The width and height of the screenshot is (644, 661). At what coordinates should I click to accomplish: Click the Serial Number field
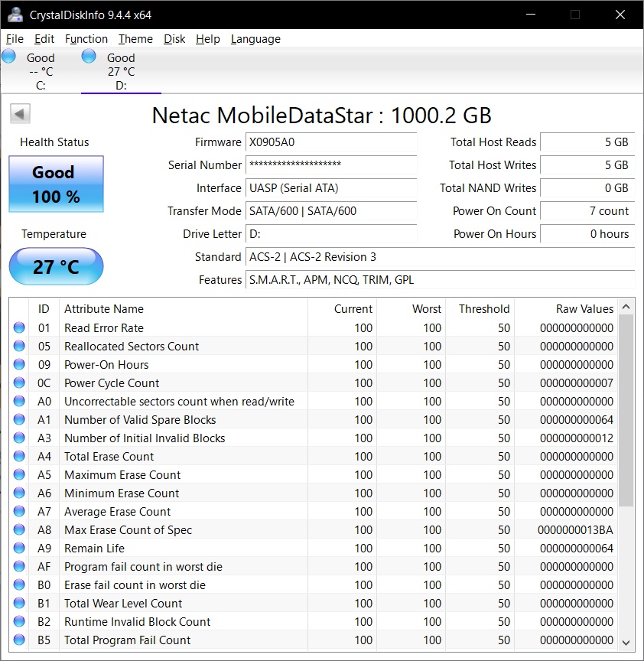point(331,165)
